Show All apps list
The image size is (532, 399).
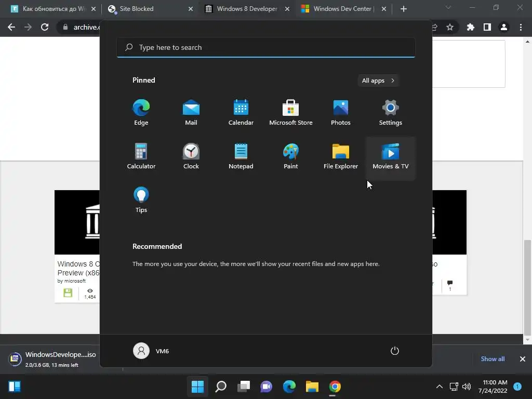pos(378,81)
